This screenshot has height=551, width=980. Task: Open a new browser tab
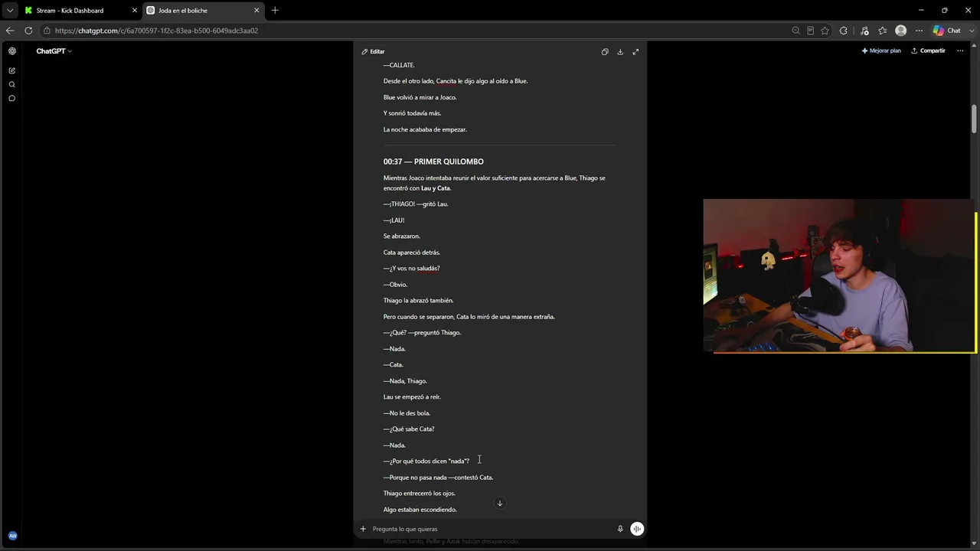click(x=275, y=11)
